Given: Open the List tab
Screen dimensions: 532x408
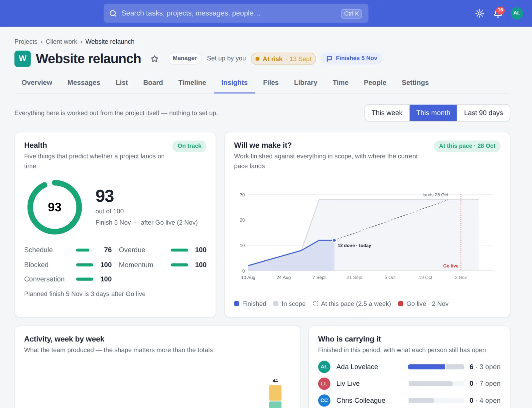Looking at the screenshot, I should click(x=122, y=83).
